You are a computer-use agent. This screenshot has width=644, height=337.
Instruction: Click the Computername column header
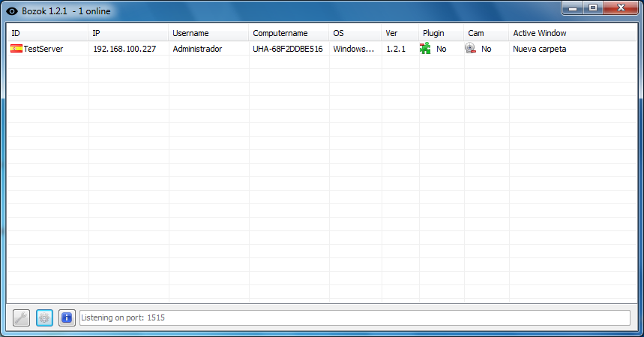[x=289, y=33]
